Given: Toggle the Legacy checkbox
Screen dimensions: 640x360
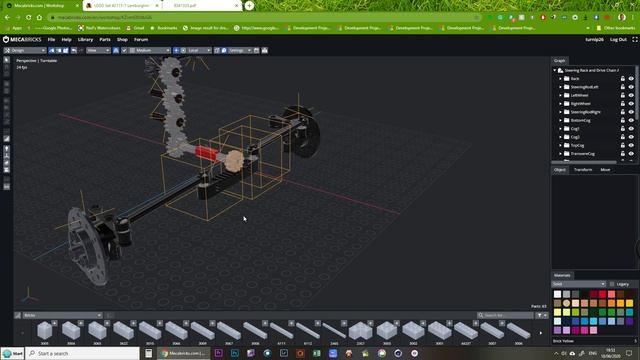Looking at the screenshot, I should coord(612,284).
